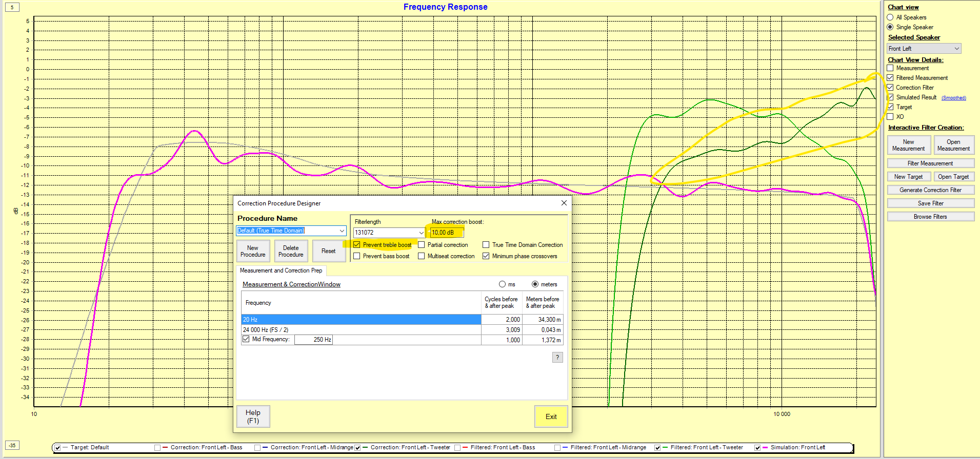
Task: Switch window units to ms
Action: (502, 284)
